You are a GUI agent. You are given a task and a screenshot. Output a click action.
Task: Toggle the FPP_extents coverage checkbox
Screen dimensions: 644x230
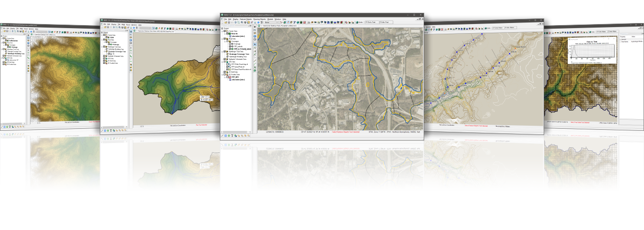[x=230, y=47]
